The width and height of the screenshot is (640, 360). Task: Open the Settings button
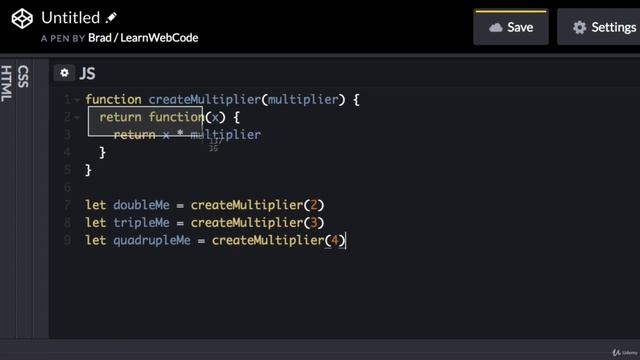coord(598,27)
